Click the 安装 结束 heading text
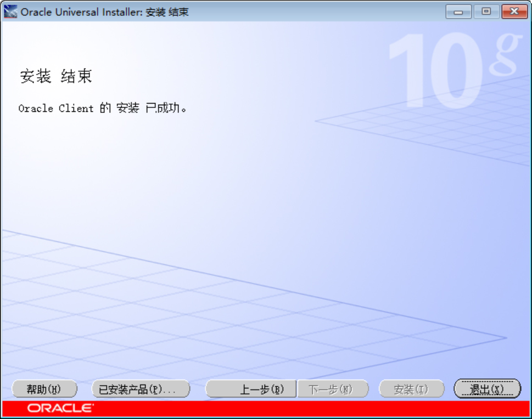Screen dimensions: 532x419 point(56,76)
